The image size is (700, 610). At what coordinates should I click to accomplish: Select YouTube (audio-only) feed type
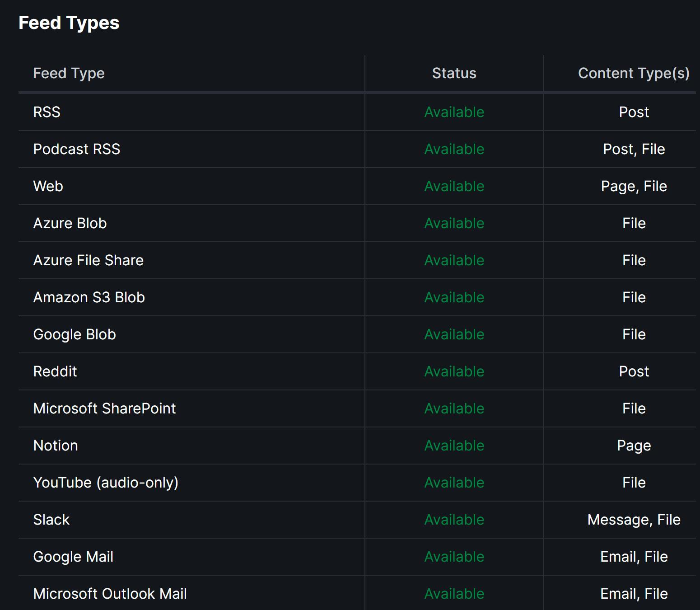point(106,483)
